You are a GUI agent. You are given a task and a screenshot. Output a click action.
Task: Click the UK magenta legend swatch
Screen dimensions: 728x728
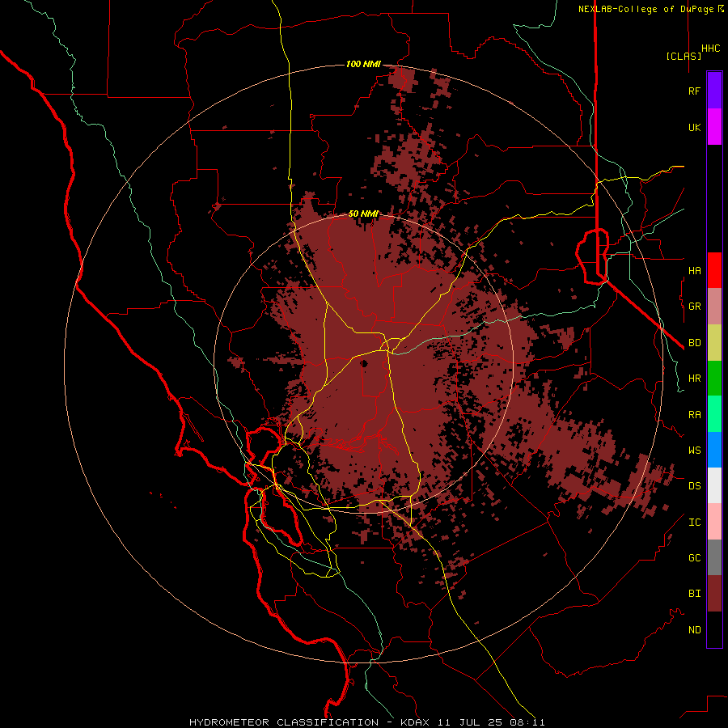pos(714,127)
